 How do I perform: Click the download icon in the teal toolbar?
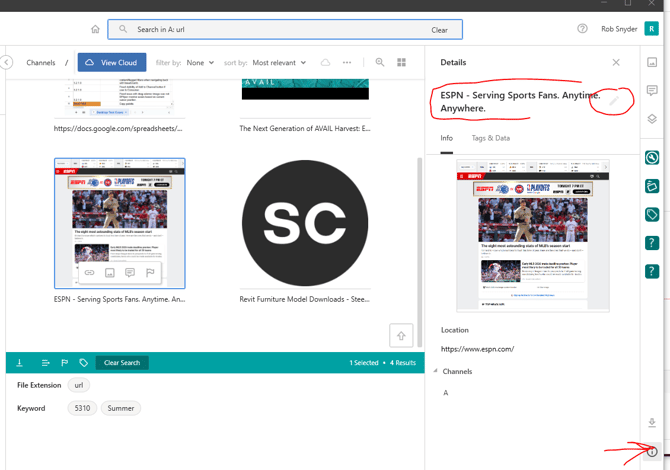pos(19,363)
